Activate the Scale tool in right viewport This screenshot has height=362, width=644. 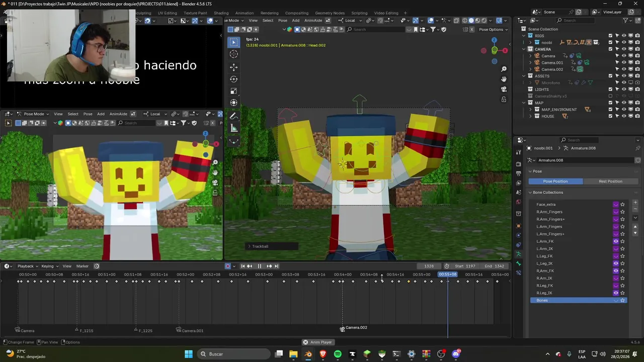(234, 91)
